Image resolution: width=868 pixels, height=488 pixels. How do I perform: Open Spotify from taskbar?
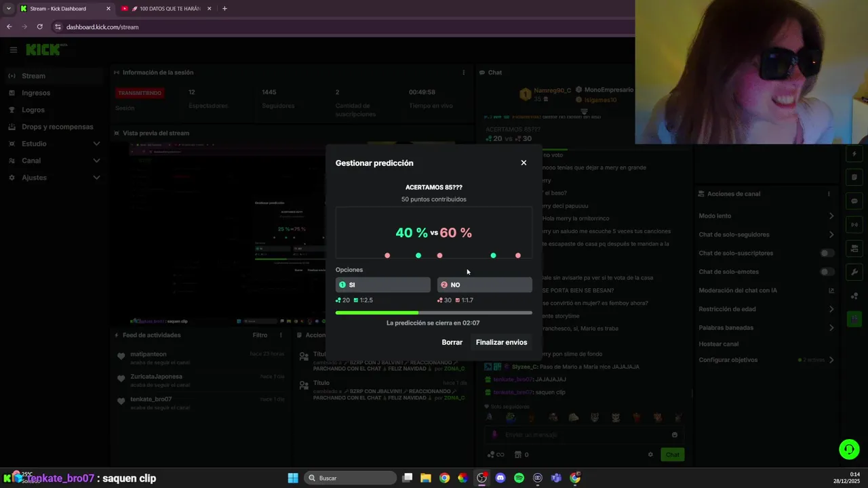[x=519, y=478]
